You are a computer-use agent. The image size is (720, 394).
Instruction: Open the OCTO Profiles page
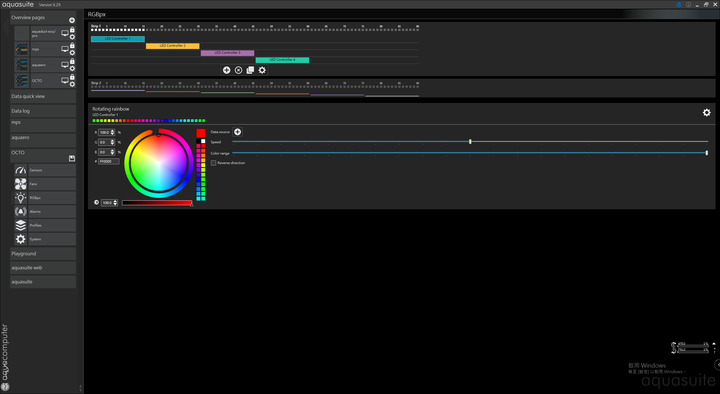pyautogui.click(x=52, y=225)
